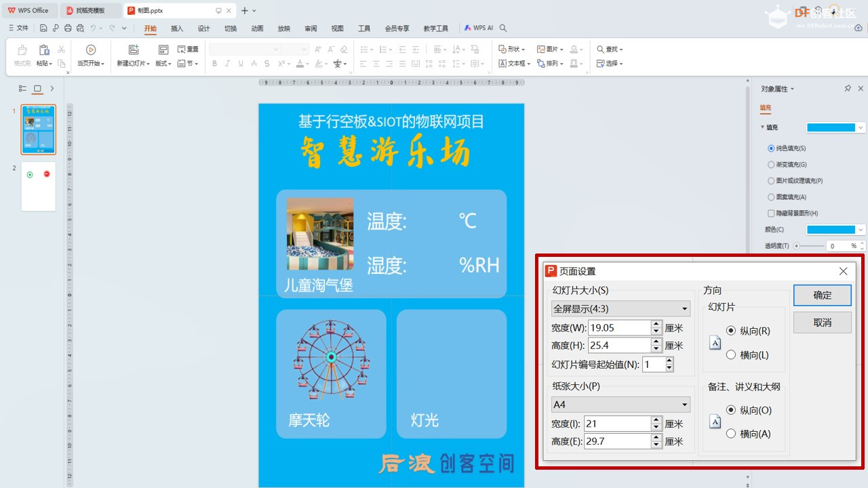Click slide width 19.05 input field
868x488 pixels.
tap(619, 328)
